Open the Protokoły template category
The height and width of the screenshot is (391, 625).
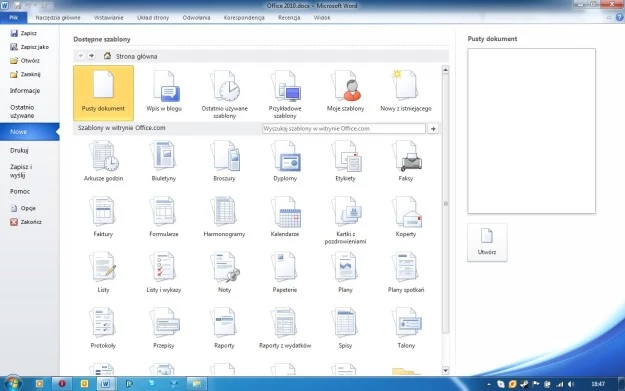point(103,328)
